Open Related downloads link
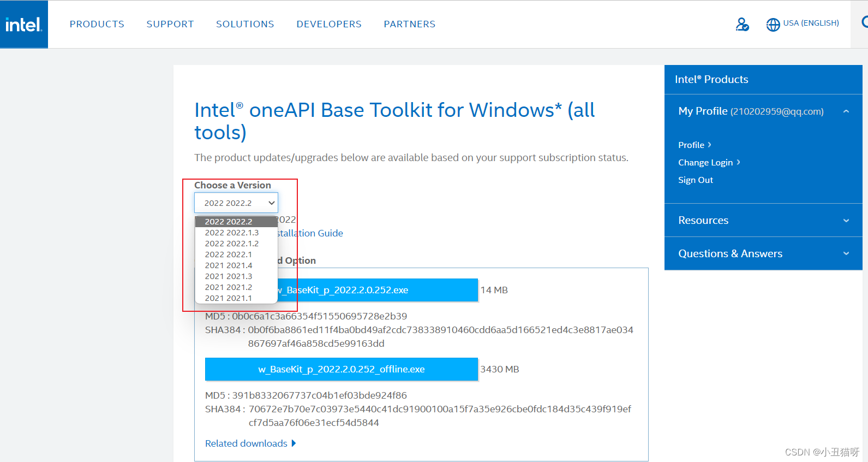 pyautogui.click(x=246, y=443)
